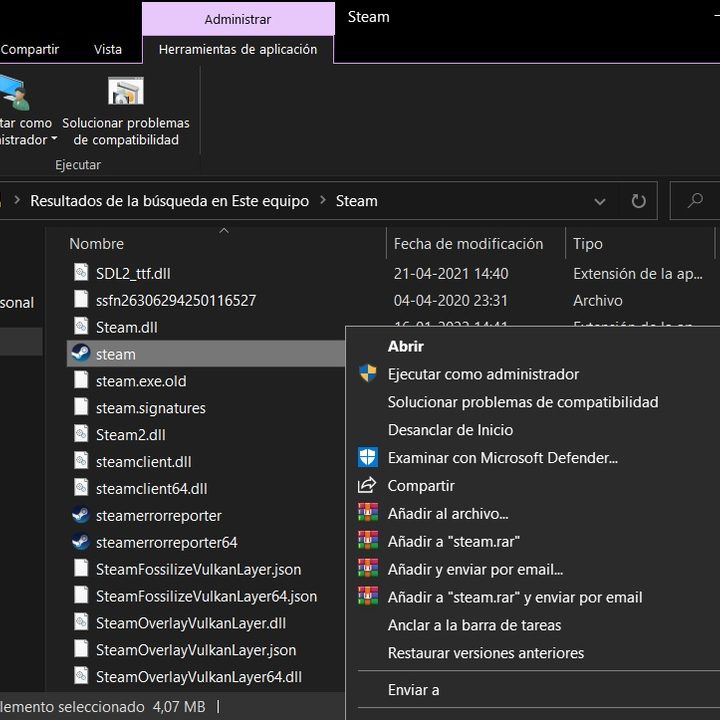Expand the address bar history dropdown

[x=600, y=201]
